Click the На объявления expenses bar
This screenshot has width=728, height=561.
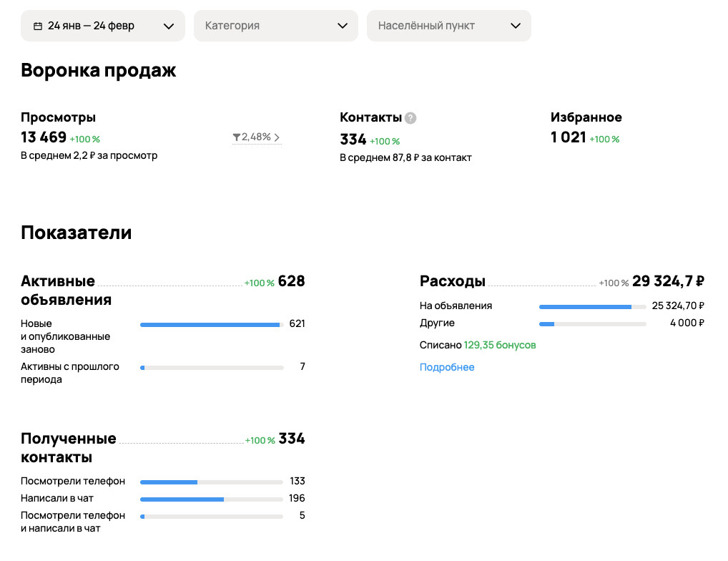(592, 307)
